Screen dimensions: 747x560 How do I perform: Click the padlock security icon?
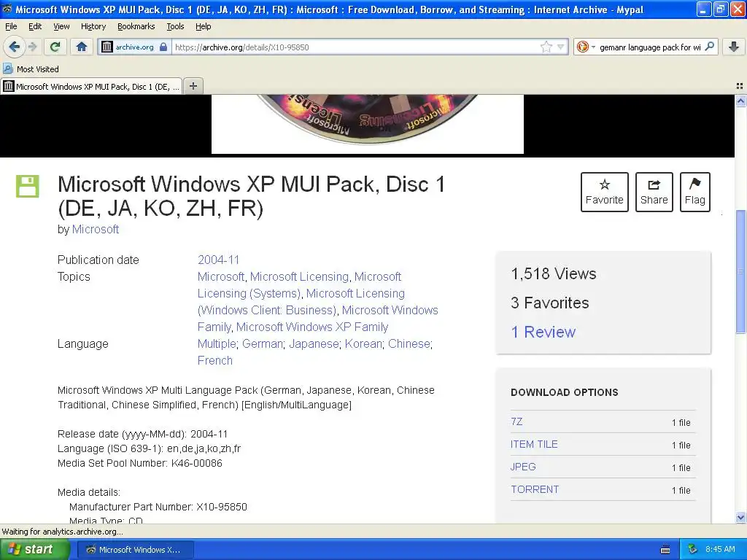[x=163, y=47]
